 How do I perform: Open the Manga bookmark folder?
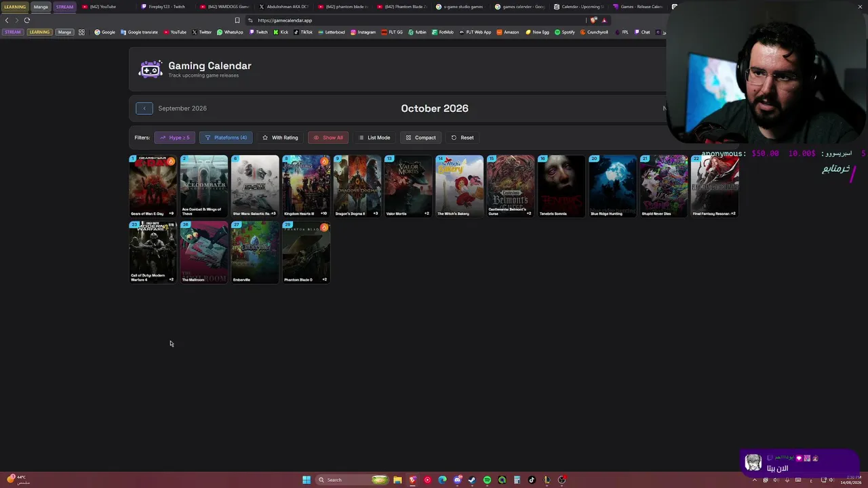click(64, 32)
